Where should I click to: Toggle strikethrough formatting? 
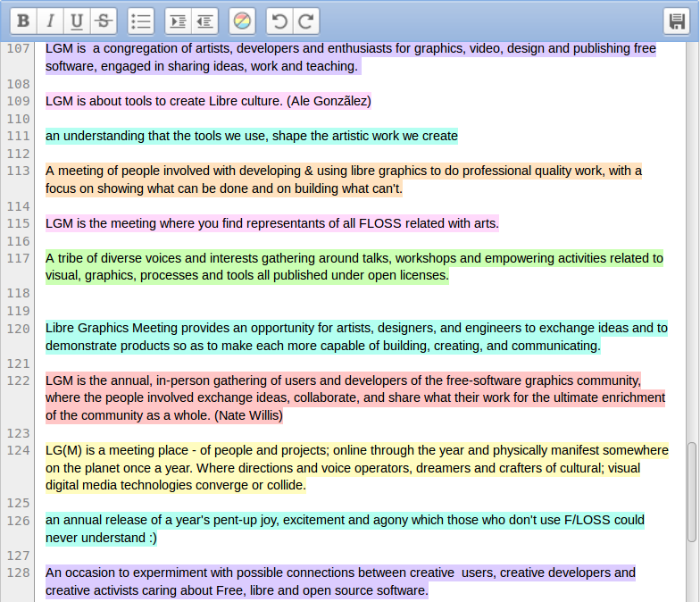(x=104, y=21)
